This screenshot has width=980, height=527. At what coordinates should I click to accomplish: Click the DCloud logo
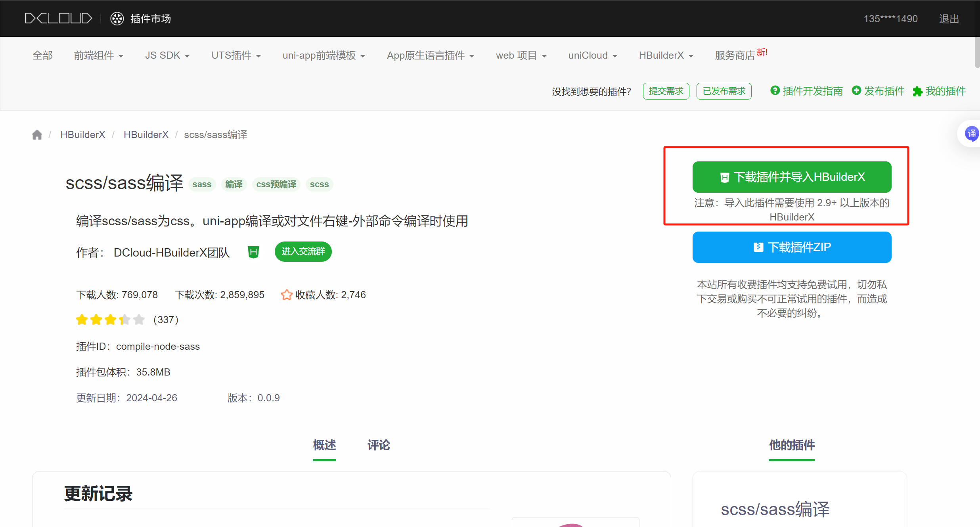[58, 19]
